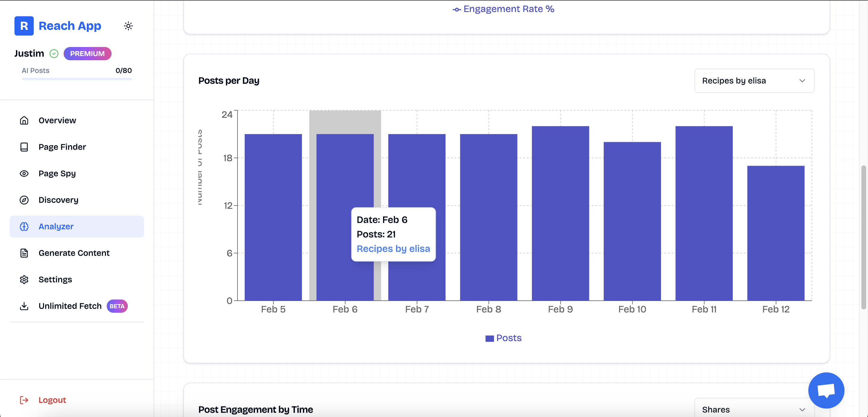Click the Feb 9 bar
This screenshot has width=868, height=417.
click(560, 213)
